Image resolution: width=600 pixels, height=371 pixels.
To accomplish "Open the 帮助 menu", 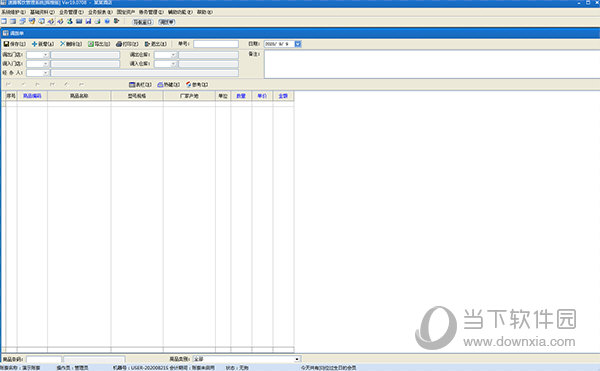I will point(205,12).
